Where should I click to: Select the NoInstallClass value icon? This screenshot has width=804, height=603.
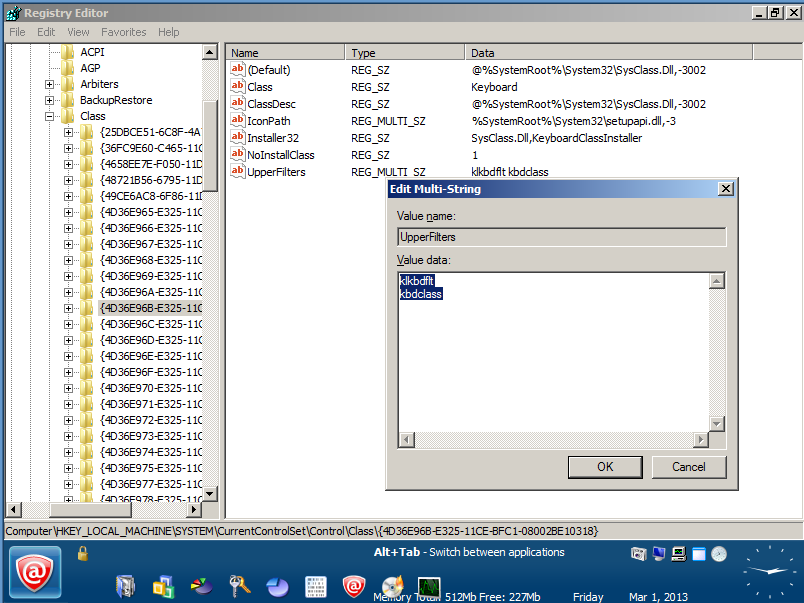[x=237, y=154]
